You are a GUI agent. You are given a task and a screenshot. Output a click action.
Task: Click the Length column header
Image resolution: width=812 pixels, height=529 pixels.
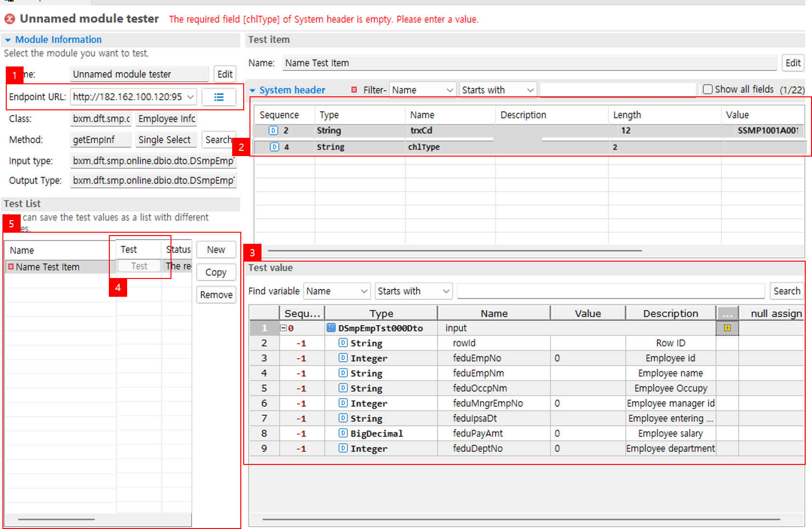pyautogui.click(x=627, y=115)
